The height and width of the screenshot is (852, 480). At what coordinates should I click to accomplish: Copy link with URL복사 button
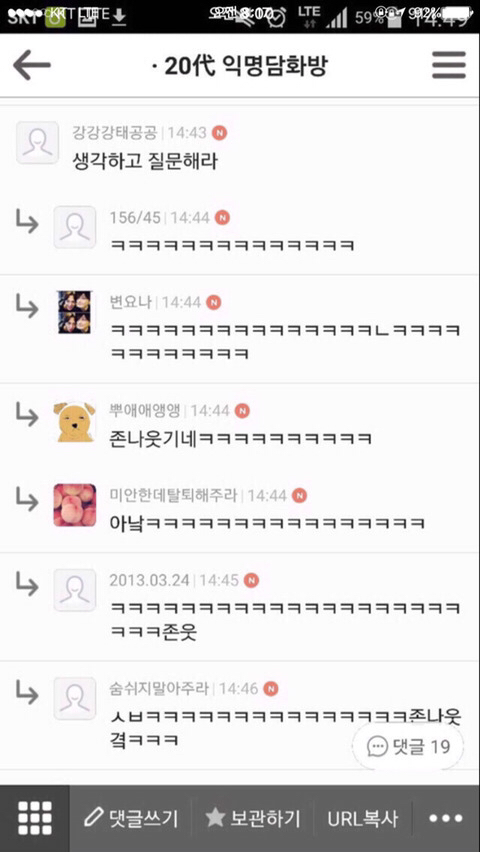point(362,818)
